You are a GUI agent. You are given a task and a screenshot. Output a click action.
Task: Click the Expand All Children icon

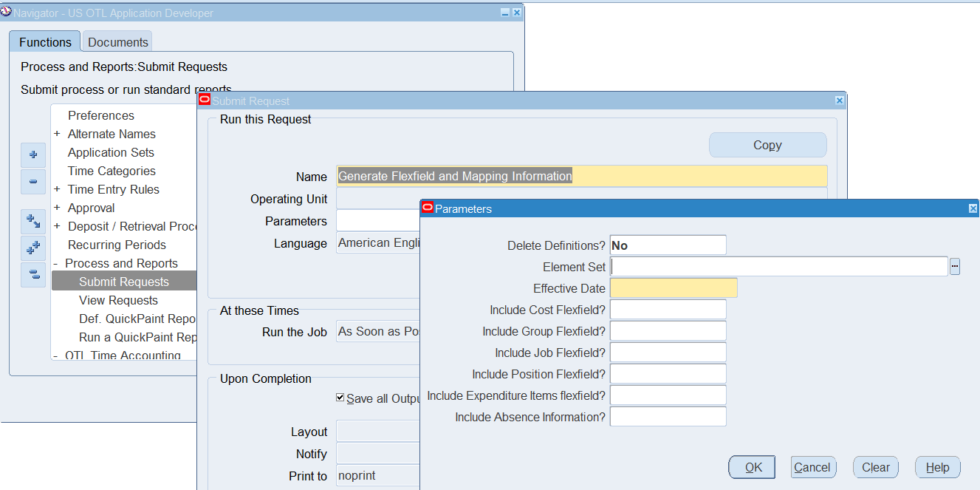[x=33, y=222]
